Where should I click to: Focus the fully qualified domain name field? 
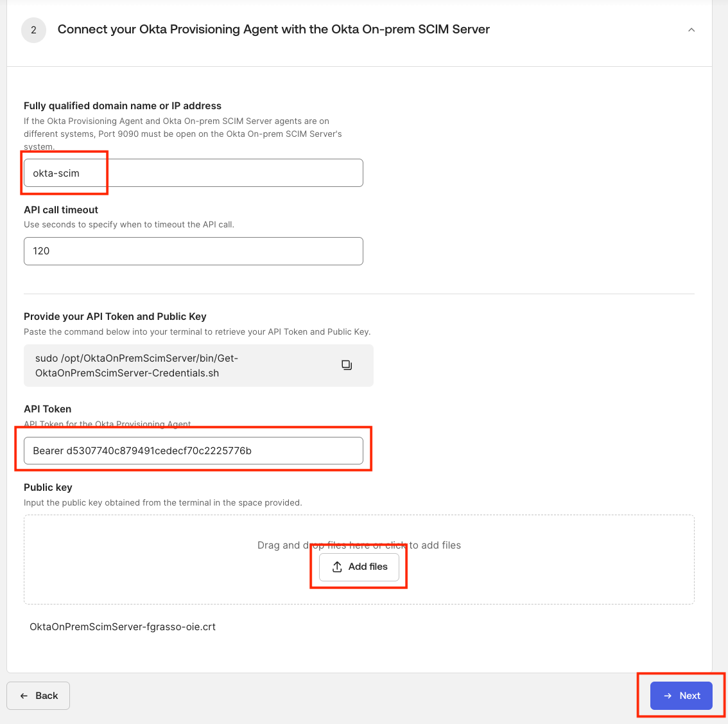193,173
